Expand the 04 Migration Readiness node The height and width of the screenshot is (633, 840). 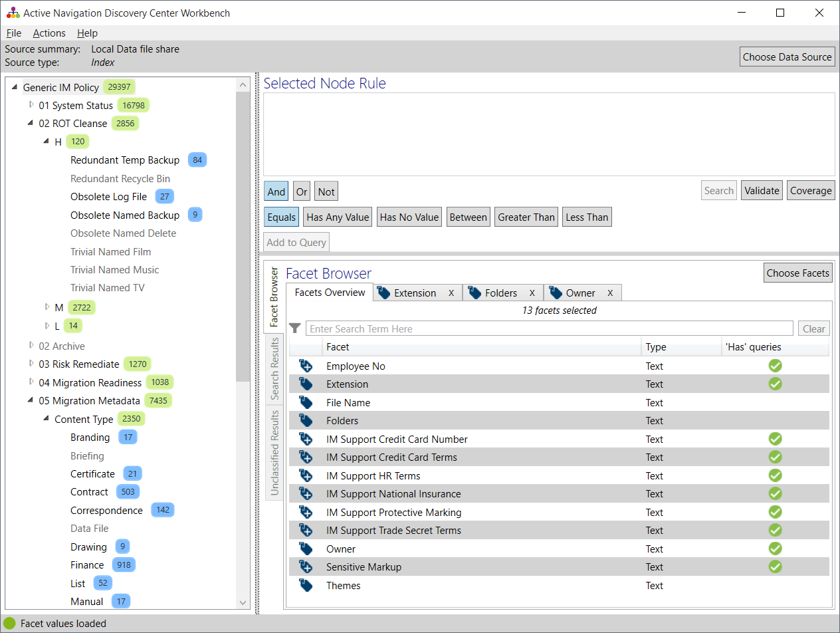pyautogui.click(x=31, y=382)
